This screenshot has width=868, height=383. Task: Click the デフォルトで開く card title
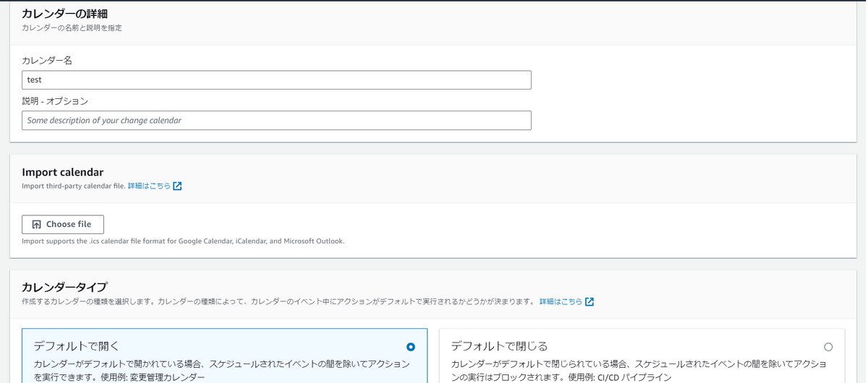[77, 346]
